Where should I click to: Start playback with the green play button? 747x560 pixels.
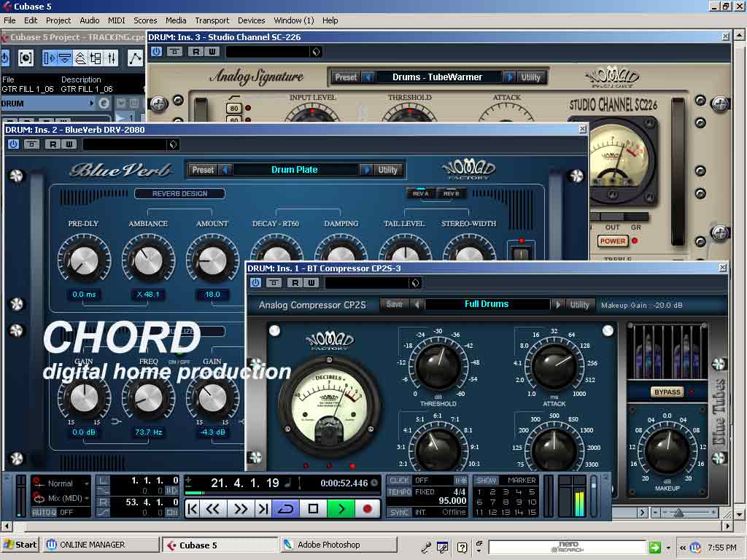point(341,508)
